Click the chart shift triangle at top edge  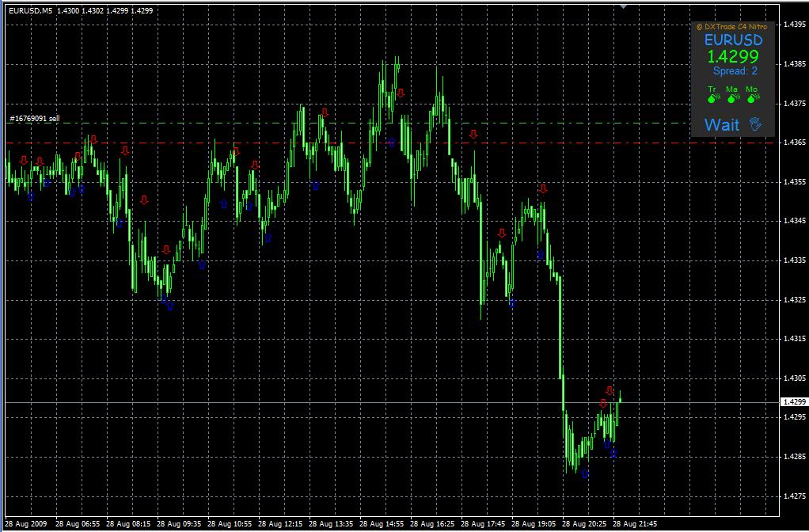623,6
